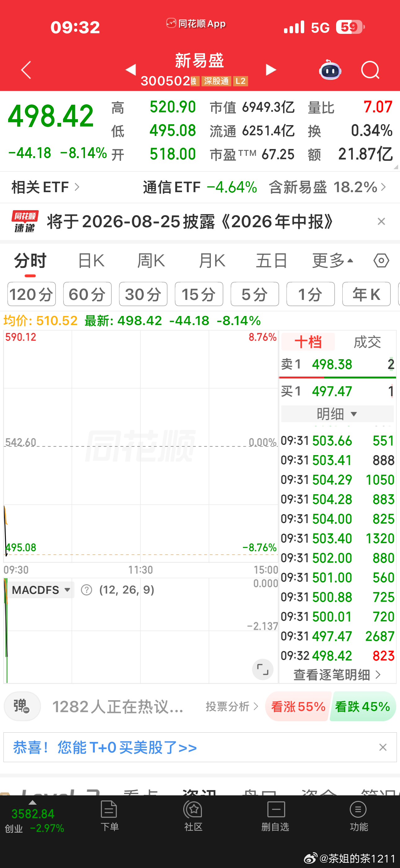
Task: Open 功能 functions menu
Action: [x=358, y=816]
